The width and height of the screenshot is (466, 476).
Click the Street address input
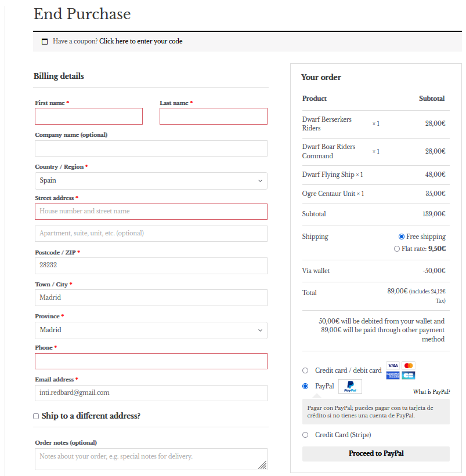[x=151, y=212]
